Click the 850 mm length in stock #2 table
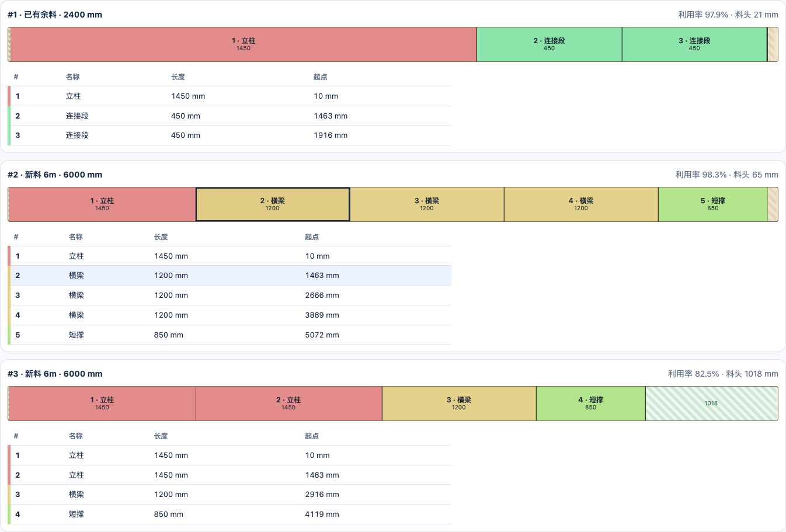This screenshot has width=786, height=532. (169, 335)
